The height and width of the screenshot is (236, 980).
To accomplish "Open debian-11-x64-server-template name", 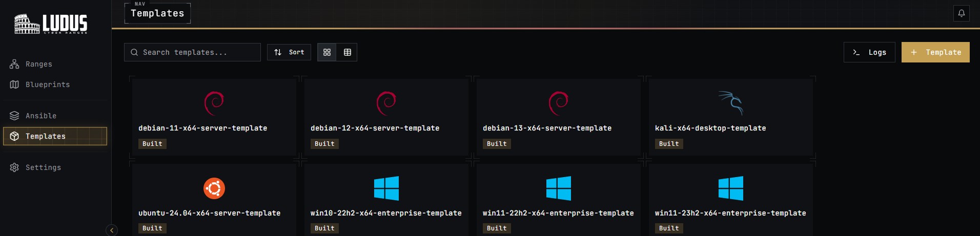I will [202, 128].
